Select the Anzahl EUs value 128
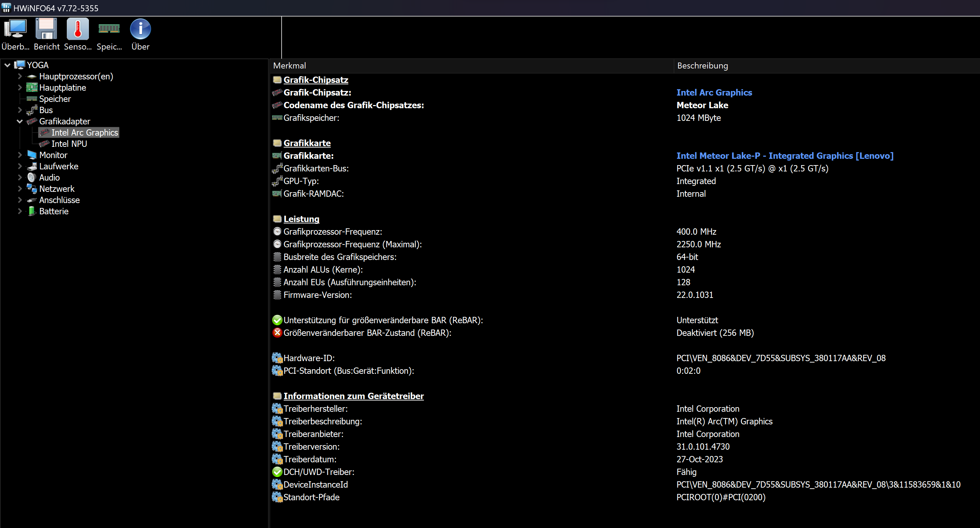This screenshot has height=528, width=980. point(683,282)
